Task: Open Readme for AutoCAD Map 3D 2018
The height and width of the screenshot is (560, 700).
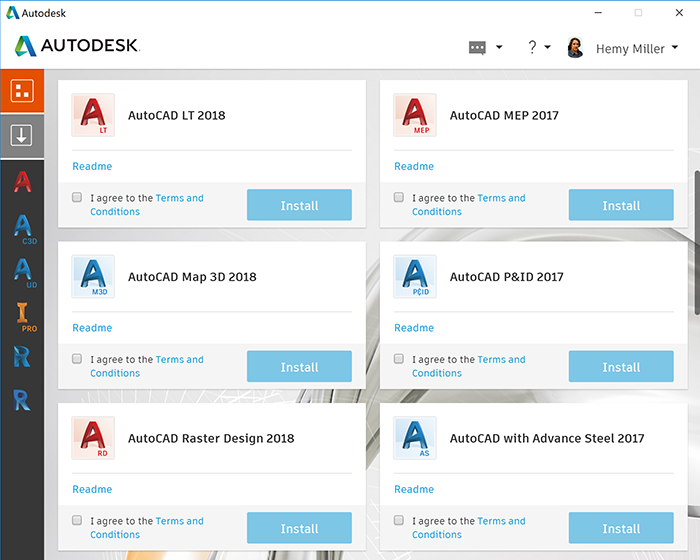Action: pos(92,328)
